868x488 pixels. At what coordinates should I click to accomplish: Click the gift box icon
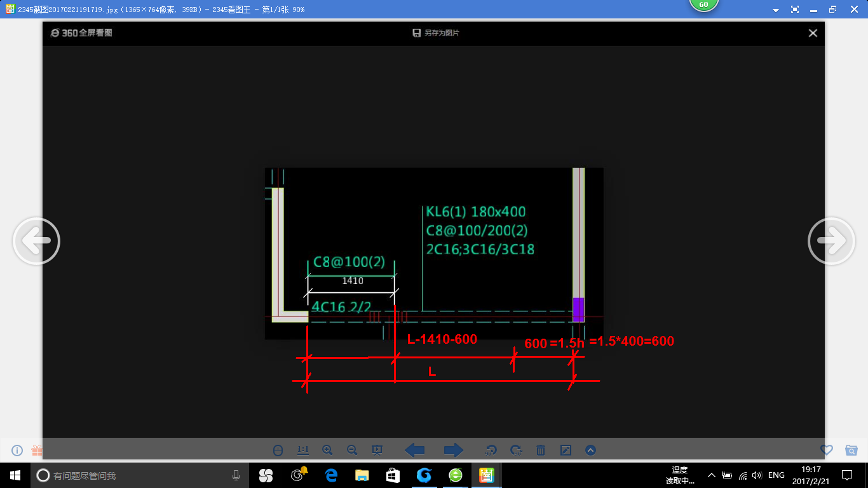coord(37,451)
